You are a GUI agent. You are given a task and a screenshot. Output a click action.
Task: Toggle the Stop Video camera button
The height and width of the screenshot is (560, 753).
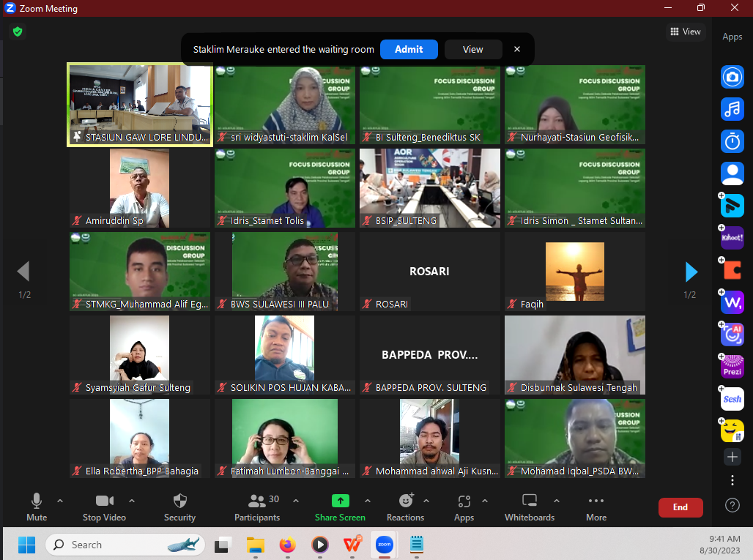[104, 507]
